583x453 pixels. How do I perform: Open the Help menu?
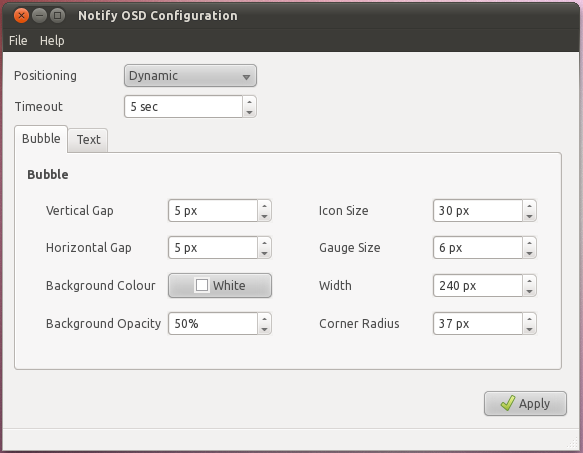pyautogui.click(x=52, y=40)
